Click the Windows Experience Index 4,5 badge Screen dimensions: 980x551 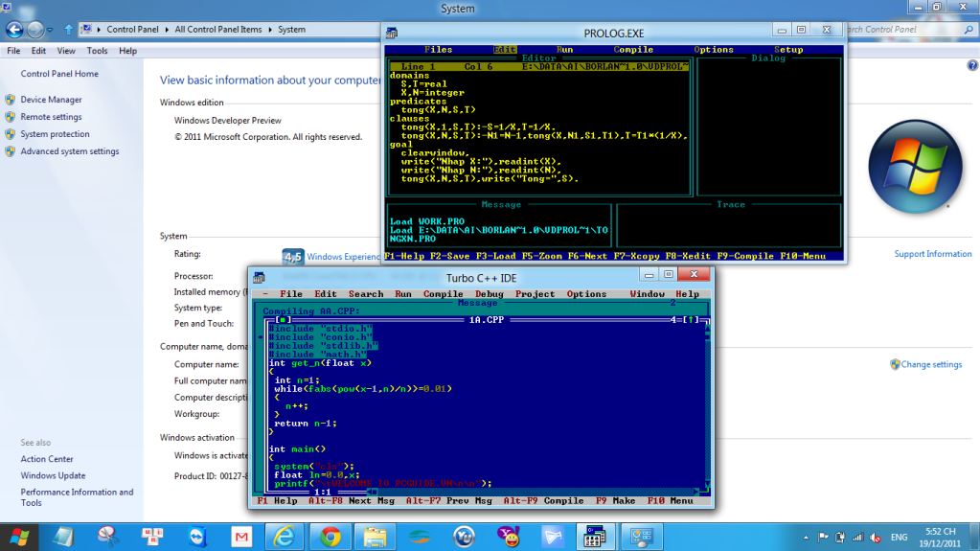click(292, 257)
